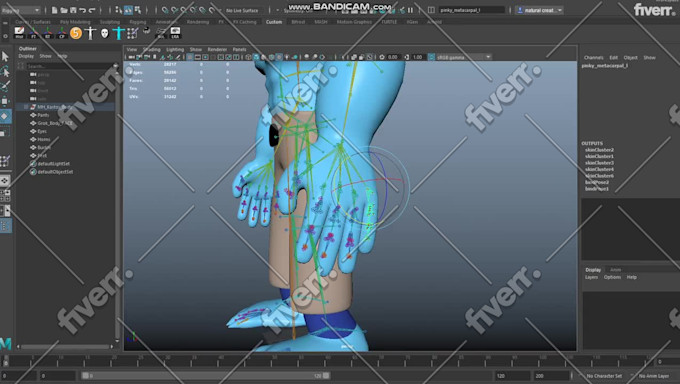The image size is (680, 384).
Task: Open the sRGB gamma dropdown
Action: coord(464,57)
